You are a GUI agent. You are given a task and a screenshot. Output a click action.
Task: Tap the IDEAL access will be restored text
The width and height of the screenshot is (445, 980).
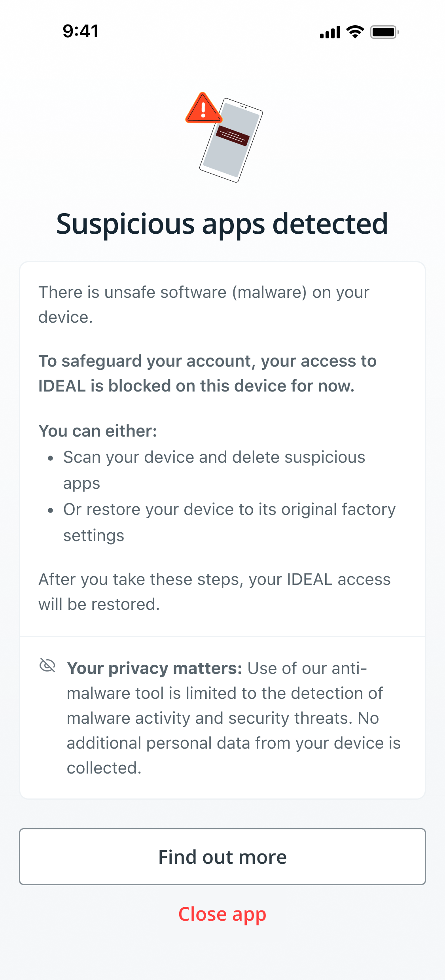(x=214, y=592)
